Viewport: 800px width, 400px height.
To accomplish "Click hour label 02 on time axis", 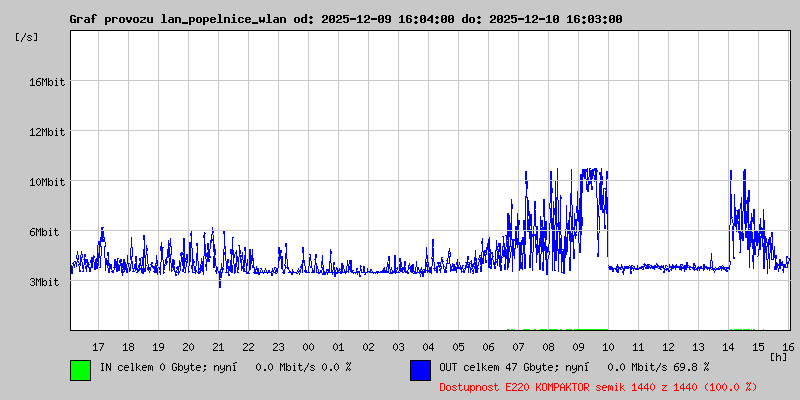I will tap(368, 347).
